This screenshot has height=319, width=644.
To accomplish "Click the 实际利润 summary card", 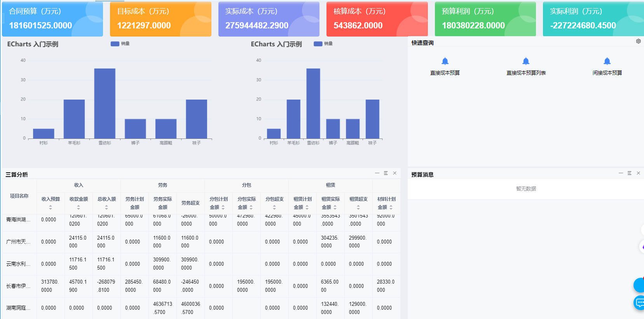I will tap(593, 19).
